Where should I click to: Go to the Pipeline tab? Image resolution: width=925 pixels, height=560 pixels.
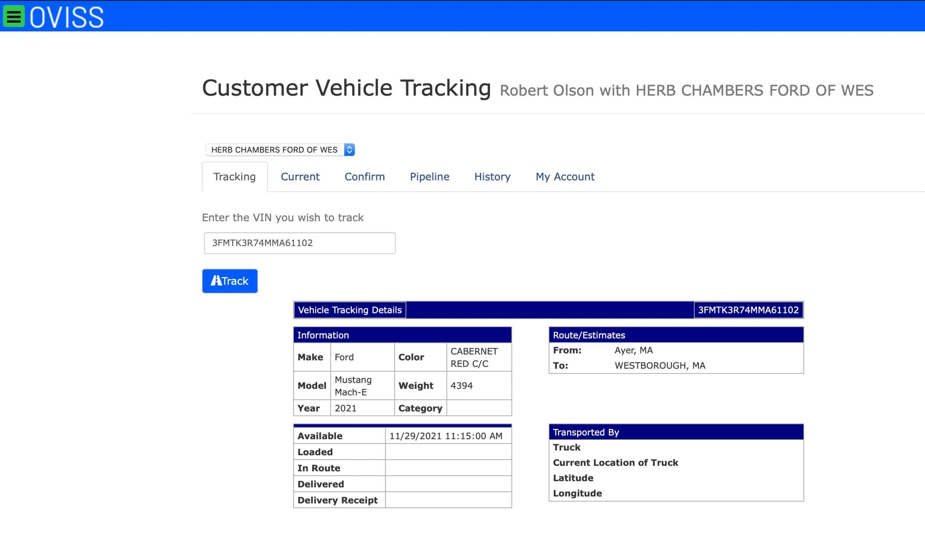tap(430, 177)
